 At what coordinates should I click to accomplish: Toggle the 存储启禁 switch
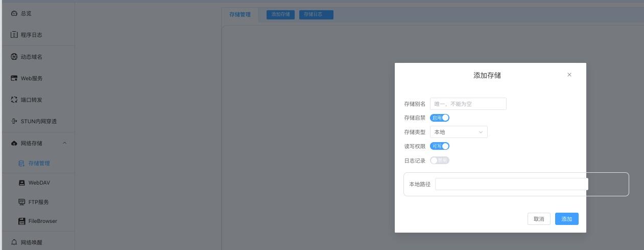pos(440,118)
